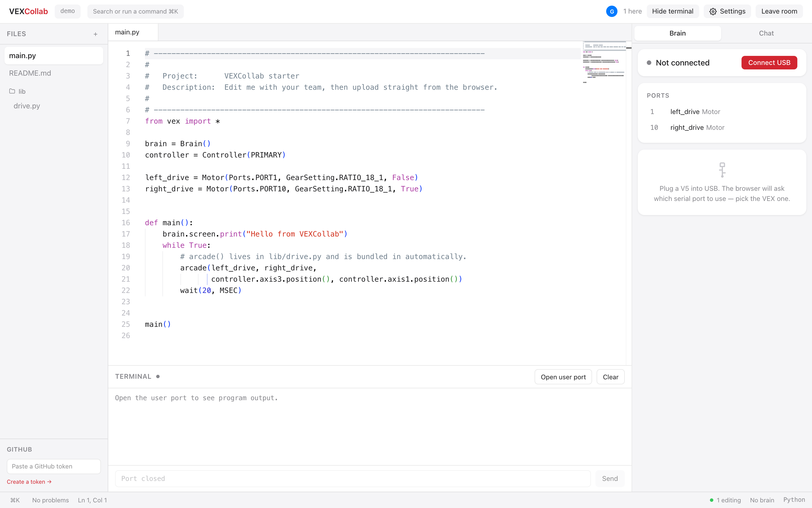Click No problems in status bar
This screenshot has width=812, height=508.
[x=50, y=500]
